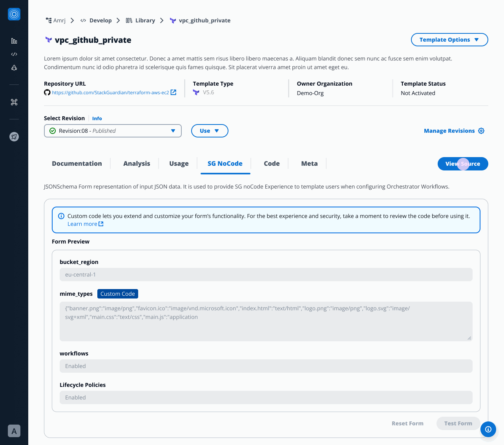
Task: Click the gear icon next to Manage Revisions
Action: click(481, 131)
